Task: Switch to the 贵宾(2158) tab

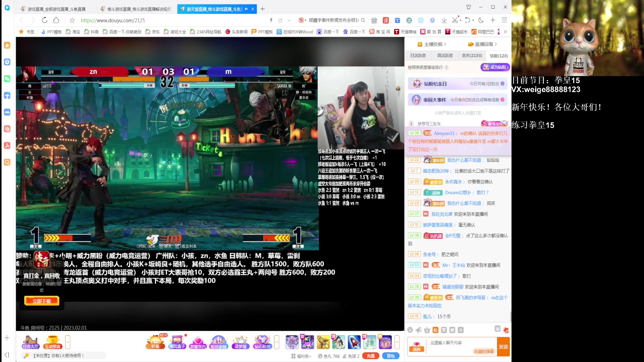Action: (472, 56)
